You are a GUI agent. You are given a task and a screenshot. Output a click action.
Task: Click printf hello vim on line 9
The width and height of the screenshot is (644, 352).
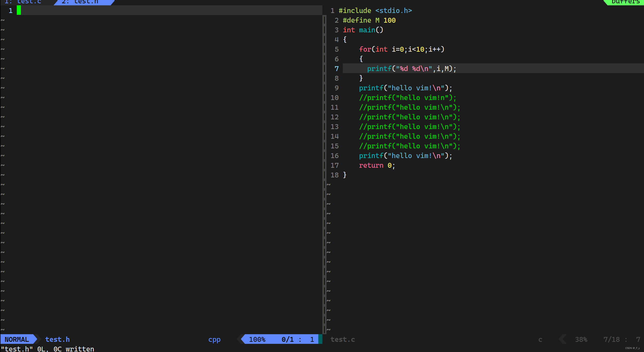pos(406,88)
